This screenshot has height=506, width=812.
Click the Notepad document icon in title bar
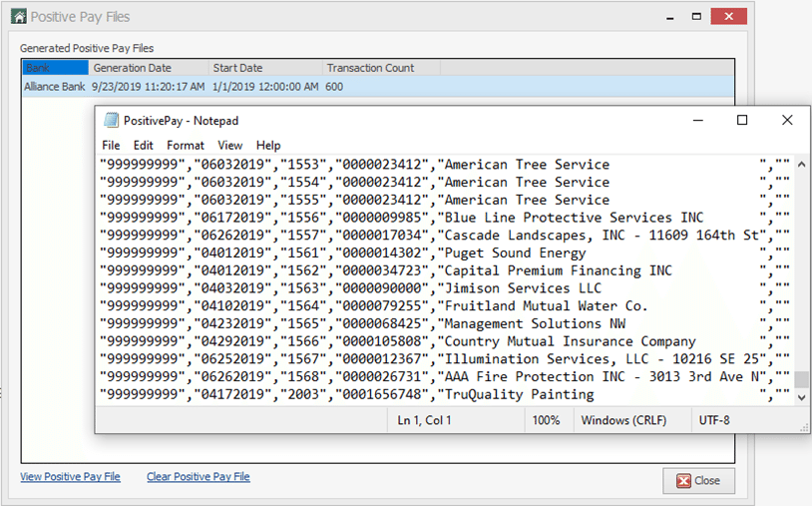(111, 120)
